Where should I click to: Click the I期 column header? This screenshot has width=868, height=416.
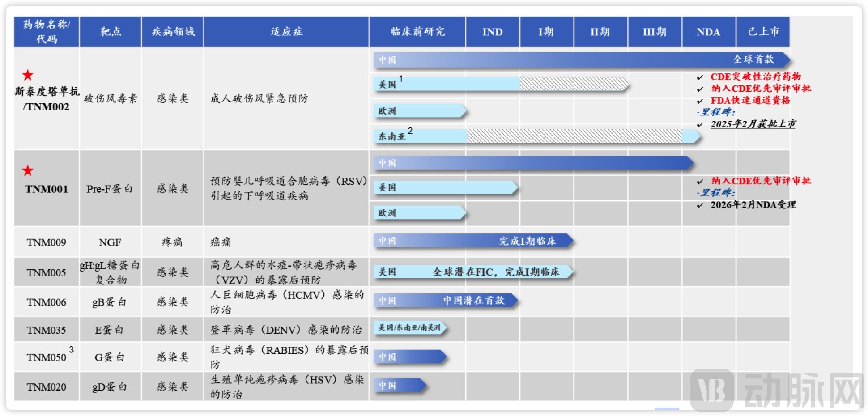tap(547, 32)
